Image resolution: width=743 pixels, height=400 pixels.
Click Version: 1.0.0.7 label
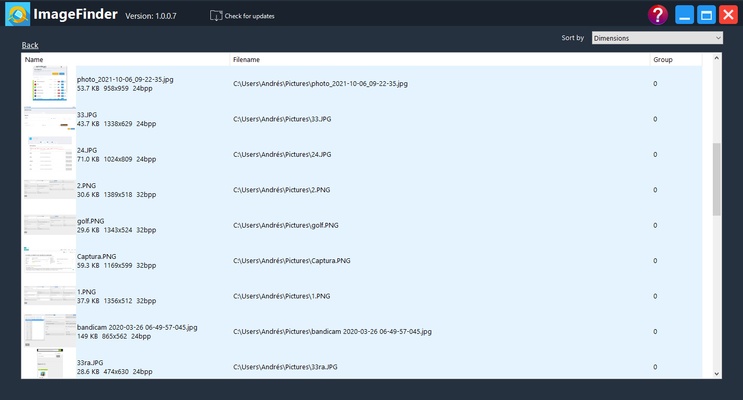click(151, 16)
